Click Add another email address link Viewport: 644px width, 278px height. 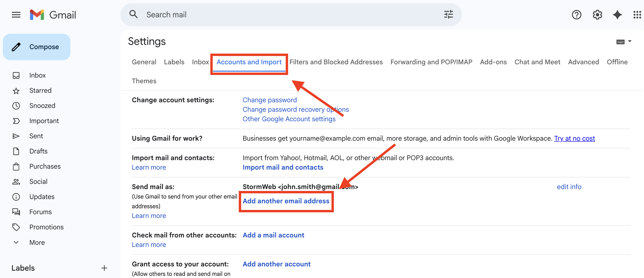click(286, 201)
